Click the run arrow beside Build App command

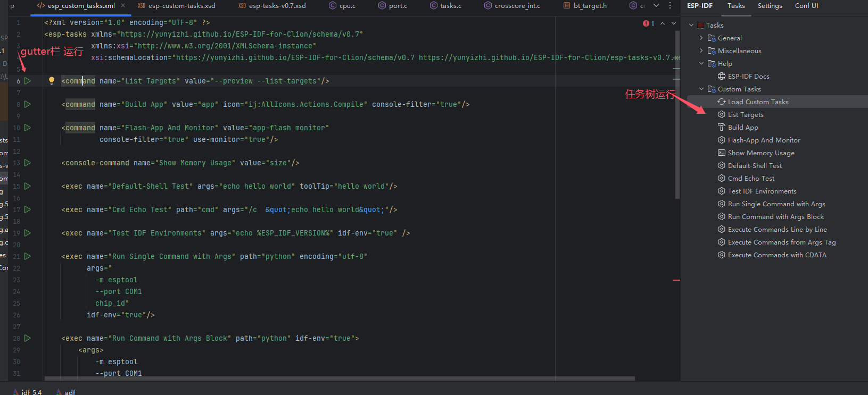(x=28, y=104)
